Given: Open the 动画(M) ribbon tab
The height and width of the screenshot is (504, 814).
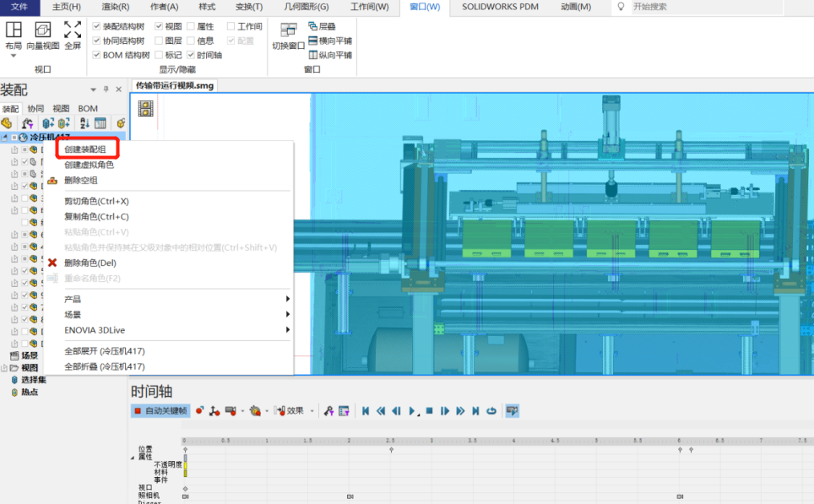Looking at the screenshot, I should [x=576, y=7].
